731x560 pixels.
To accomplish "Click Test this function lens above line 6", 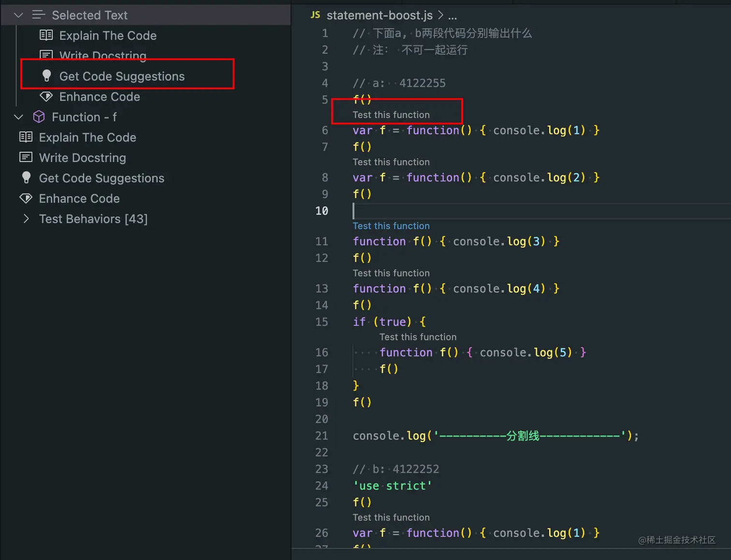I will (391, 115).
